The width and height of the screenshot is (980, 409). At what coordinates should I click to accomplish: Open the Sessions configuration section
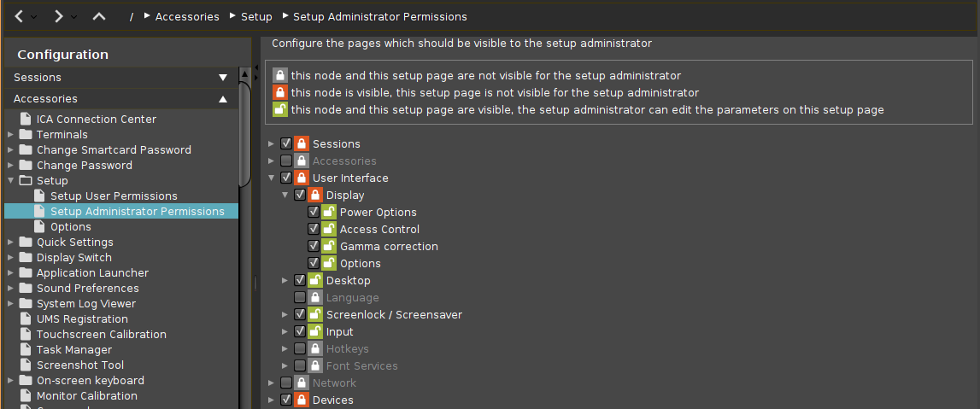[120, 78]
